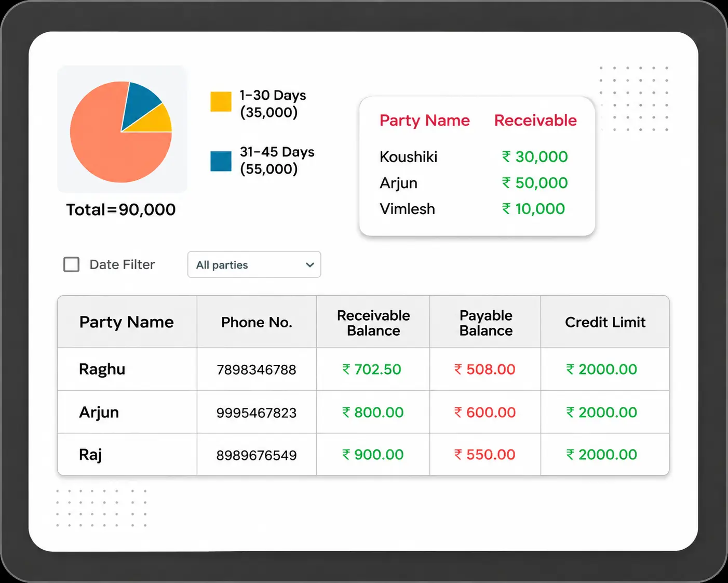Click payable balance ₹ 550.00
This screenshot has width=728, height=583.
tap(485, 455)
